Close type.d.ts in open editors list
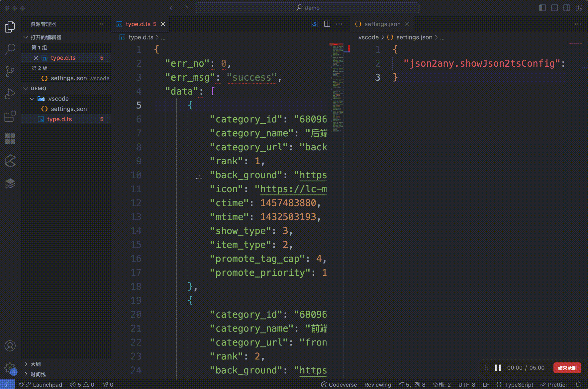 click(36, 58)
